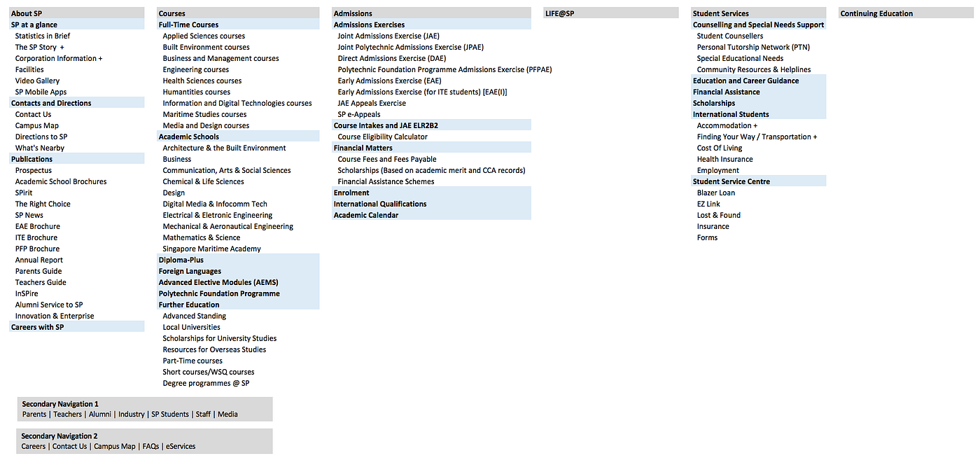Image resolution: width=980 pixels, height=465 pixels.
Task: Click 'Course Eligibility Calculator' entry
Action: coord(383,137)
